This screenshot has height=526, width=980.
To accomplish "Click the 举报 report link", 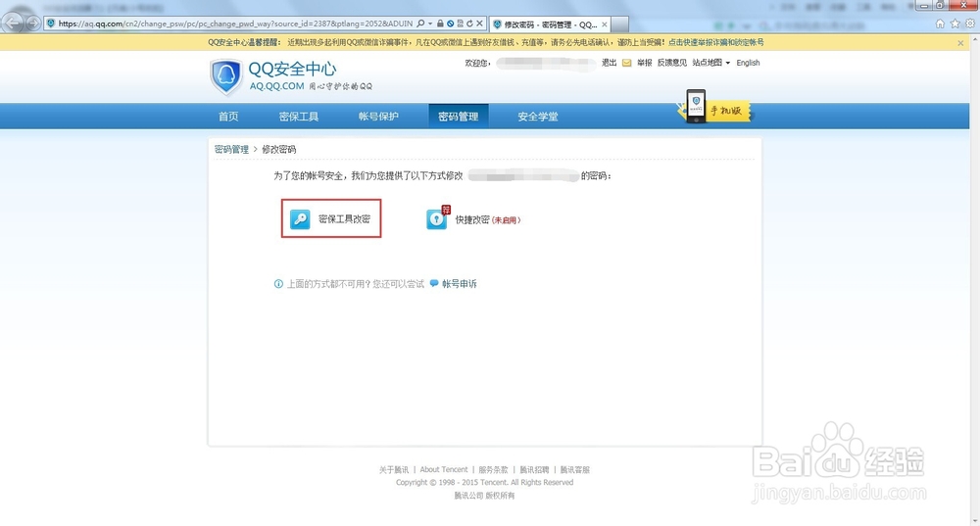I will (645, 63).
